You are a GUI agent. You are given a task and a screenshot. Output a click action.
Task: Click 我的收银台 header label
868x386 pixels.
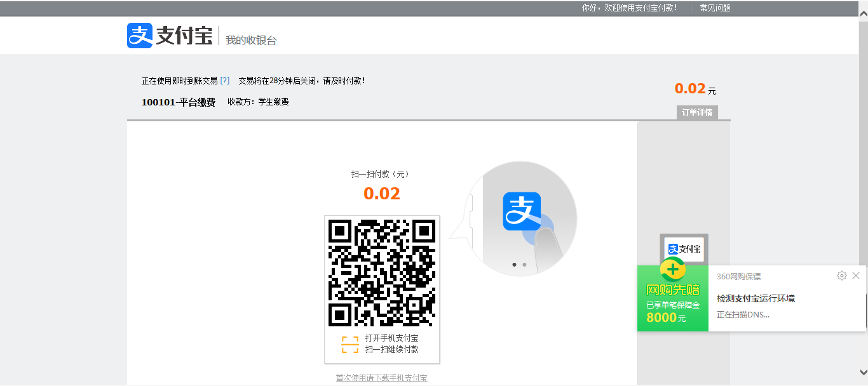[x=251, y=40]
